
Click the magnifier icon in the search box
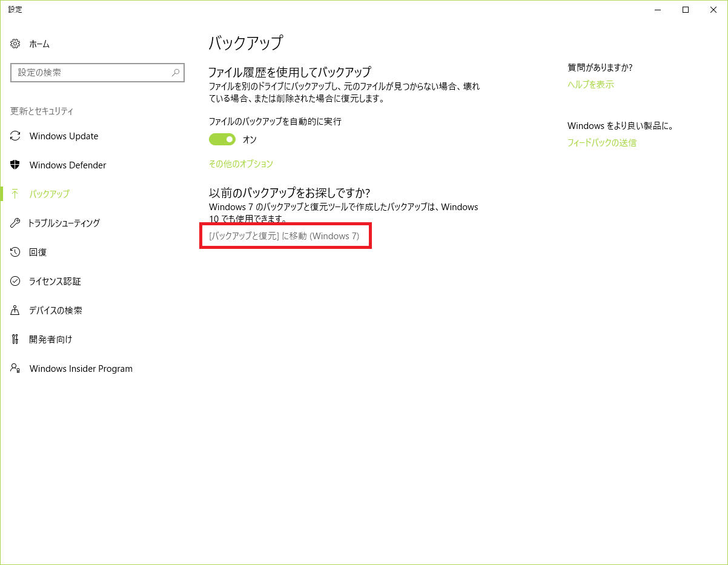176,73
